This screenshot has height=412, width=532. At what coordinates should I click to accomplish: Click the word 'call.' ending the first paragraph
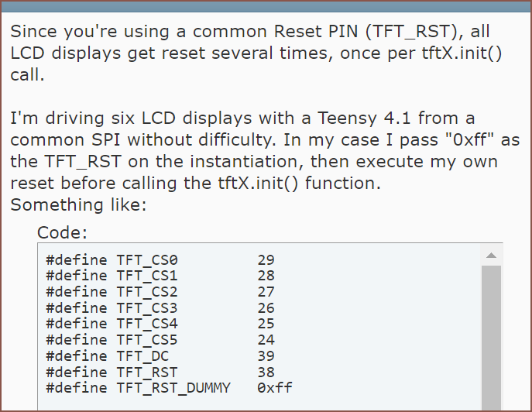pyautogui.click(x=27, y=74)
